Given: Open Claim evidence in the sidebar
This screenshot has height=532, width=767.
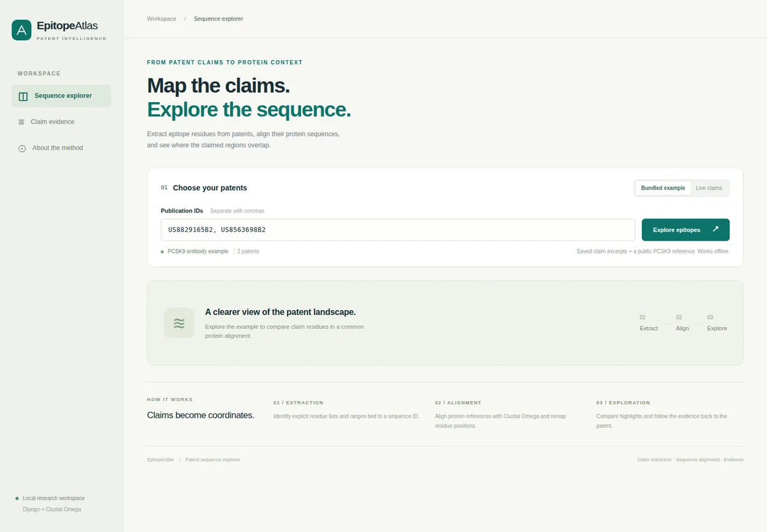Looking at the screenshot, I should (61, 122).
